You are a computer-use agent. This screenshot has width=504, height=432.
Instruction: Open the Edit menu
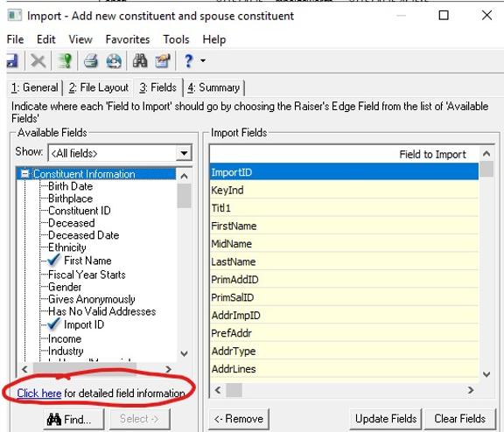point(46,39)
